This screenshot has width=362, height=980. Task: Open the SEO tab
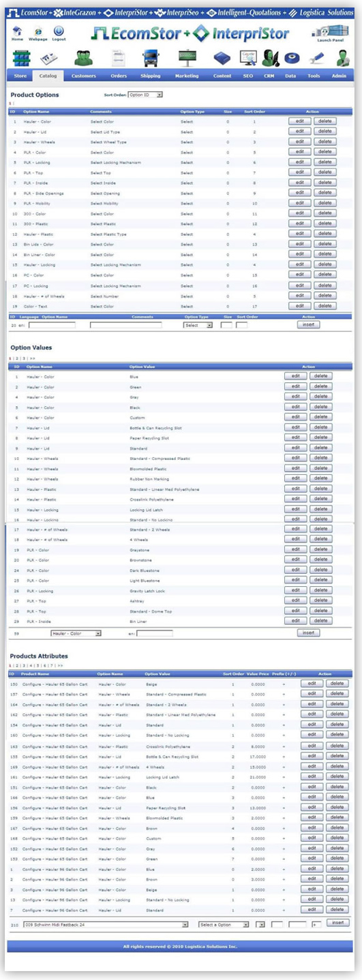click(x=248, y=76)
